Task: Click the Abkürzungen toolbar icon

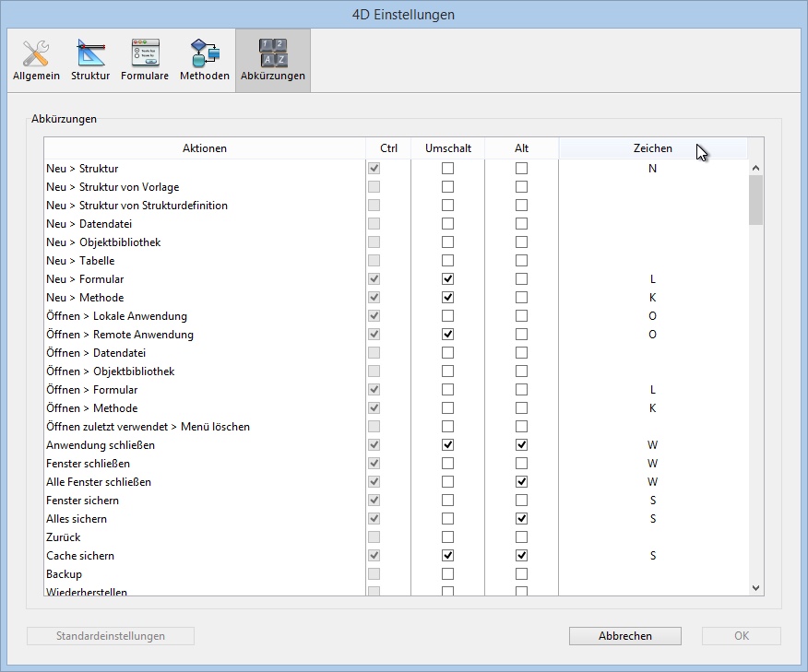Action: [x=272, y=61]
